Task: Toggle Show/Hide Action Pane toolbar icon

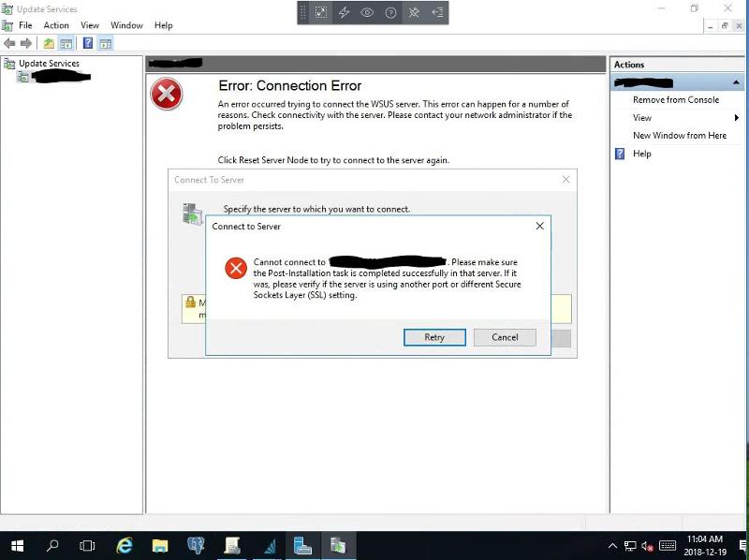Action: [106, 43]
